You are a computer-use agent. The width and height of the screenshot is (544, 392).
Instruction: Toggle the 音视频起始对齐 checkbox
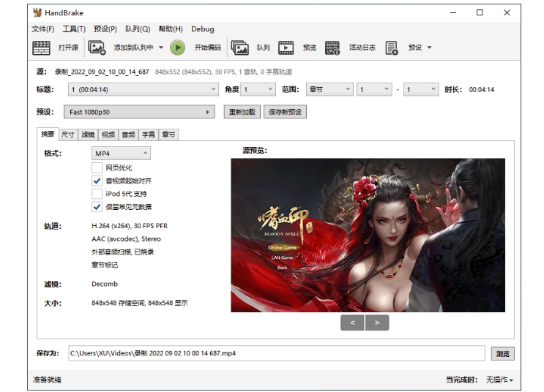click(x=97, y=181)
